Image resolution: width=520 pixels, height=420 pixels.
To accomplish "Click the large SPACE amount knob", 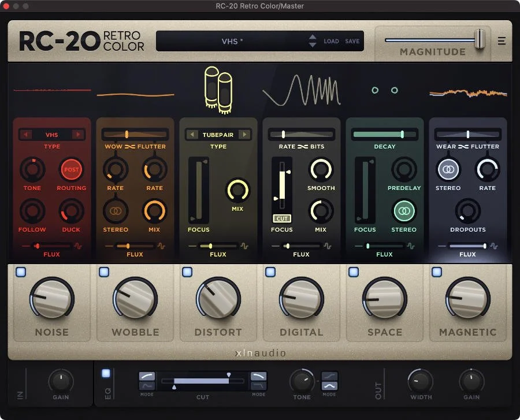I will pyautogui.click(x=385, y=298).
